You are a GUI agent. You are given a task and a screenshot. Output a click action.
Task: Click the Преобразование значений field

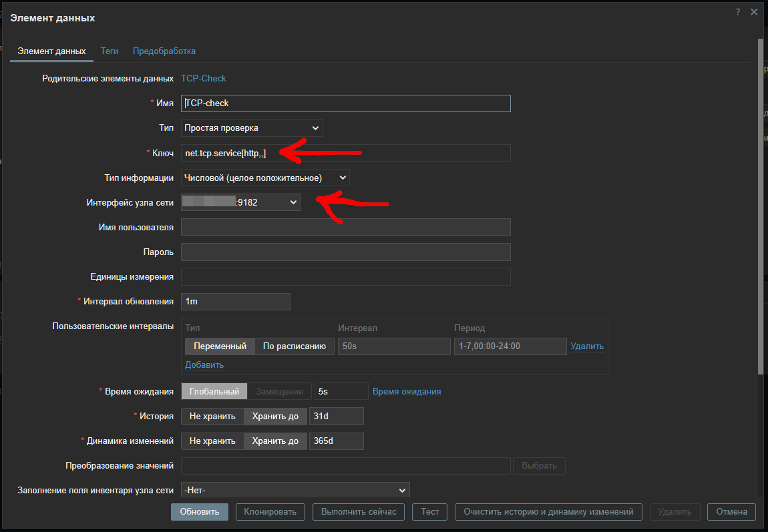[x=346, y=465]
